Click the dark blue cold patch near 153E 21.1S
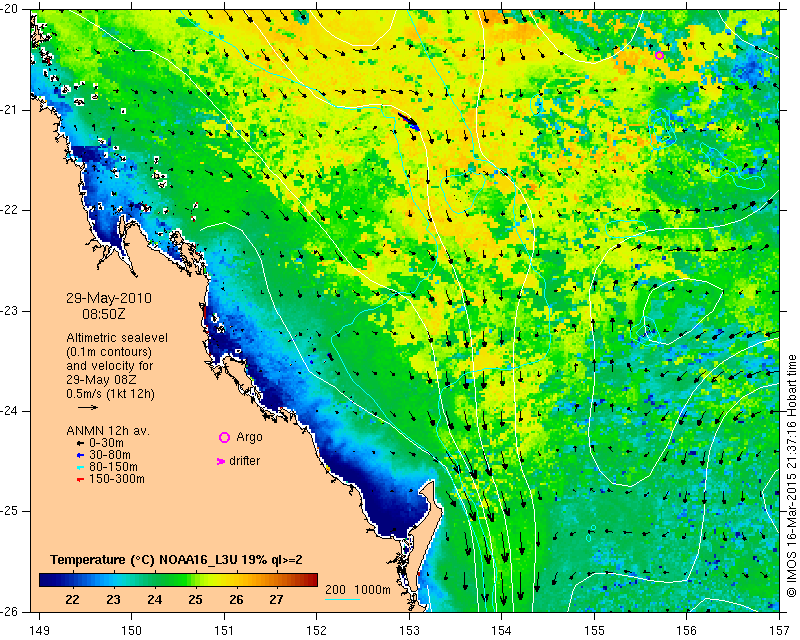The height and width of the screenshot is (640, 800). click(408, 121)
